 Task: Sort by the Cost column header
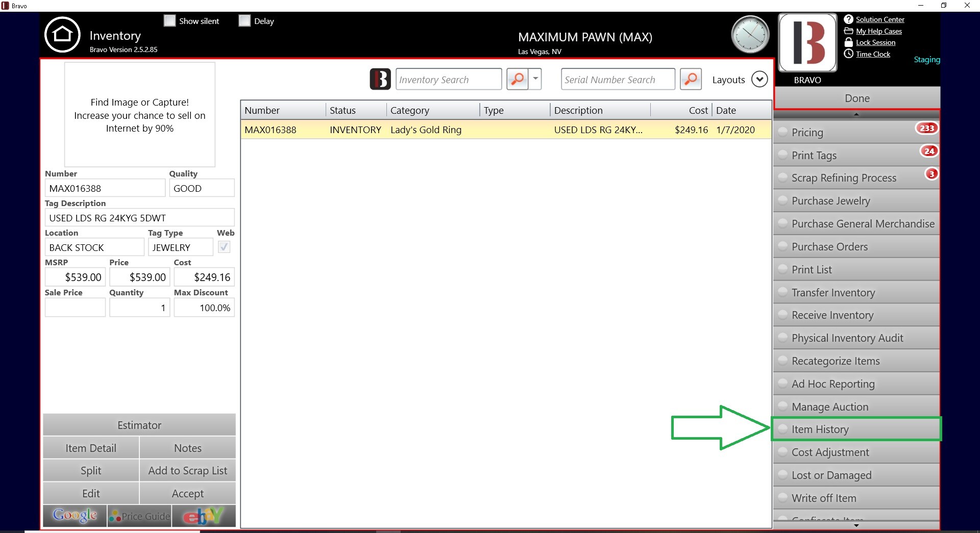pyautogui.click(x=681, y=110)
